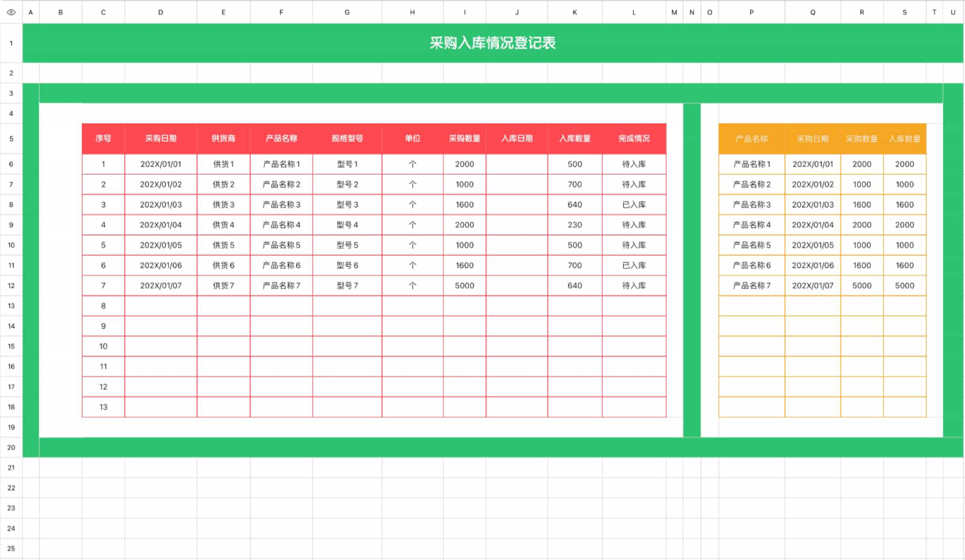Select the empty 入库日期 cell for 供货5
Image resolution: width=965 pixels, height=560 pixels.
point(517,245)
